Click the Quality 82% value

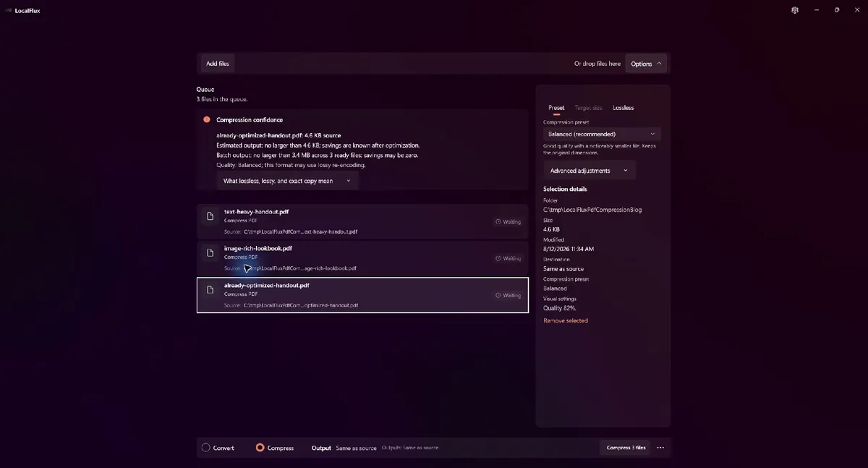point(560,308)
